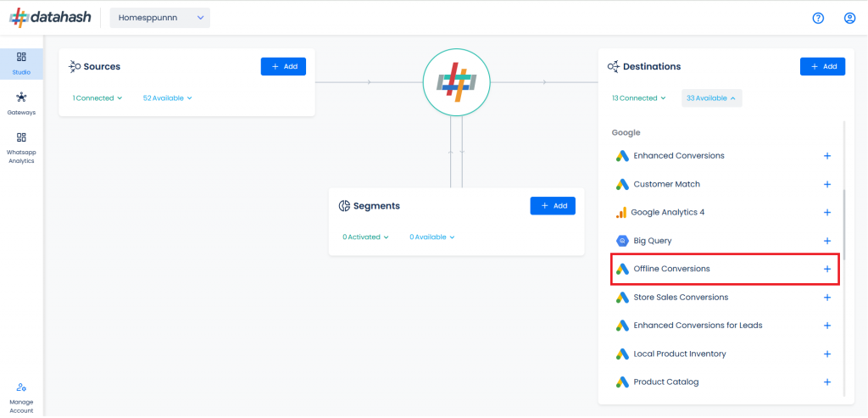868x418 pixels.
Task: Expand the 0 Activated segments list
Action: [365, 237]
